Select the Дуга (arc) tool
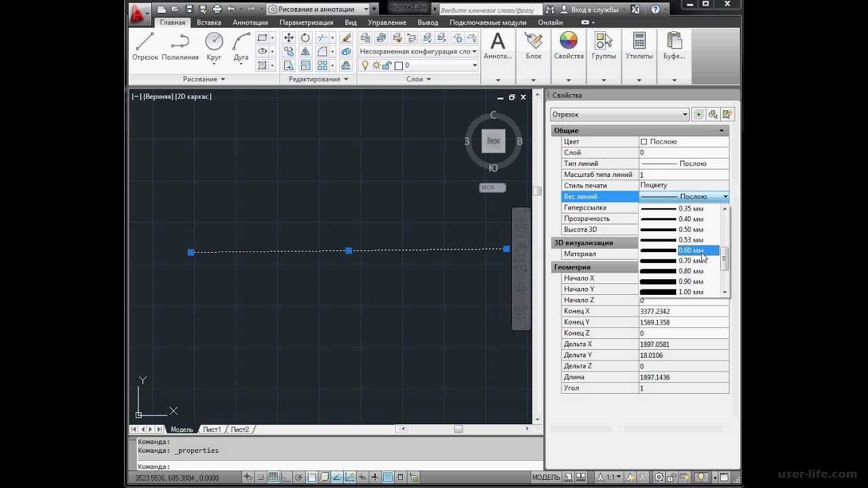Screen dimensions: 868x488 click(241, 47)
